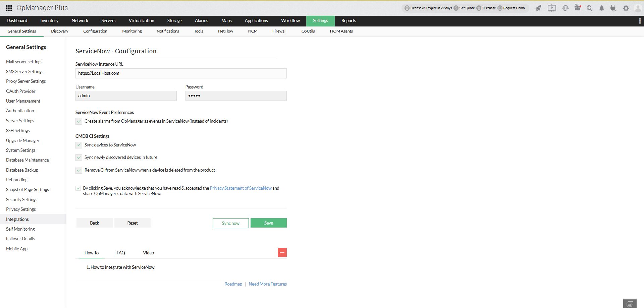Screen dimensions: 644x308
Task: Open the Privacy Statement of ServiceNow link
Action: coord(241,188)
